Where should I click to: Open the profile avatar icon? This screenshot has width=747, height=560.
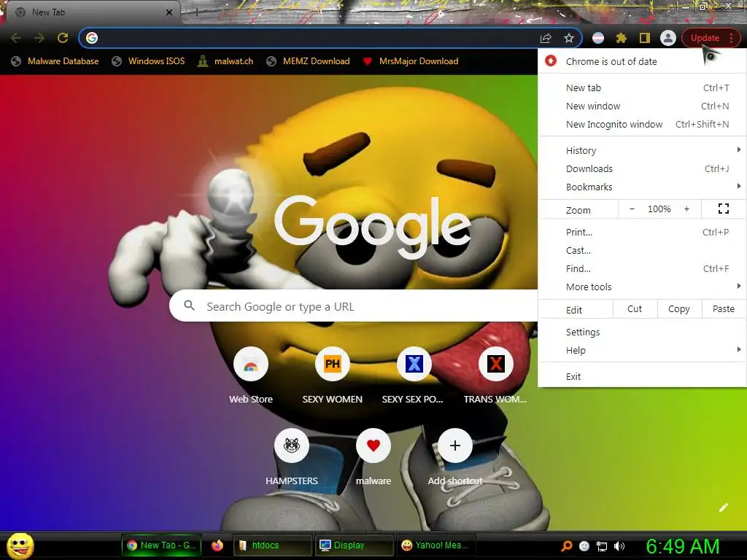coord(668,38)
